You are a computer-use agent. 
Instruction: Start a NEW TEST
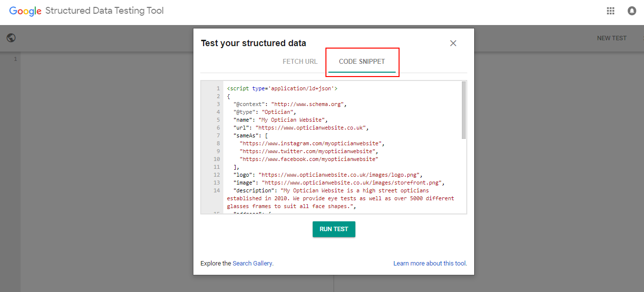click(612, 38)
